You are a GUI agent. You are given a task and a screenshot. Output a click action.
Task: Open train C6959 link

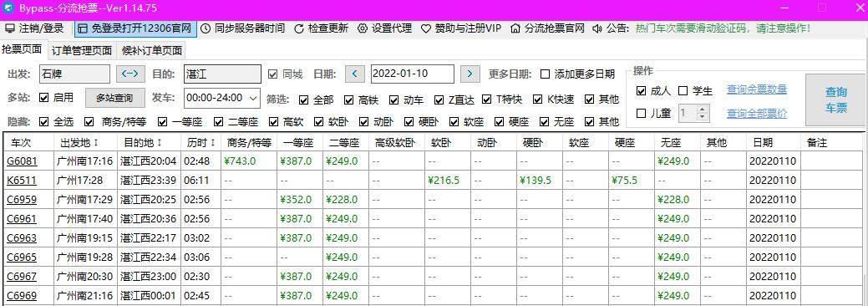[x=22, y=200]
